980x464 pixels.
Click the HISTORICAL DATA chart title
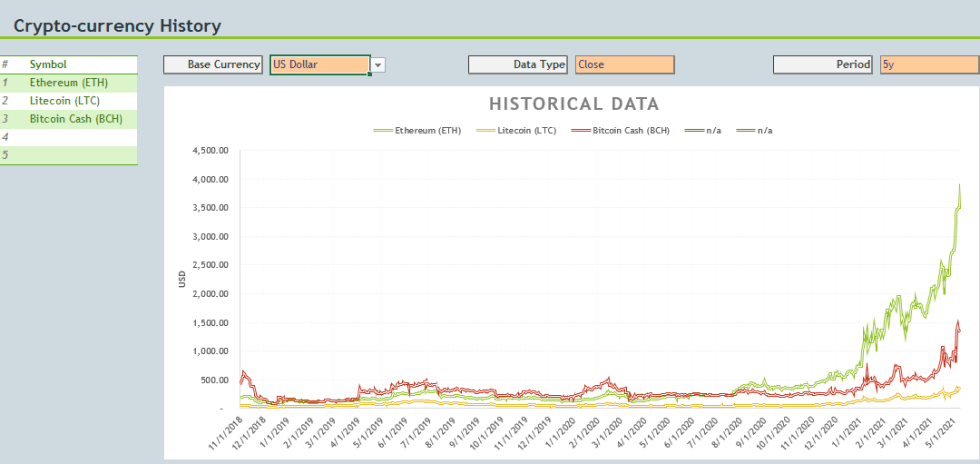(574, 104)
